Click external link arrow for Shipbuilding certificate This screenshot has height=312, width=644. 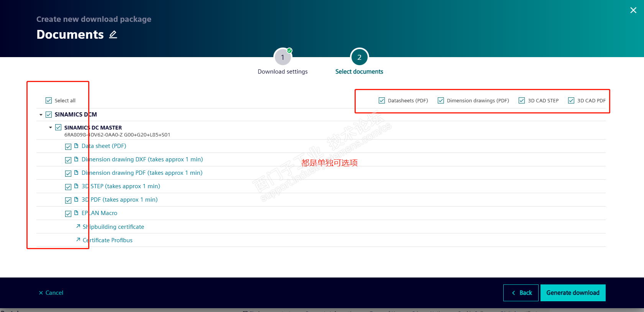click(78, 227)
